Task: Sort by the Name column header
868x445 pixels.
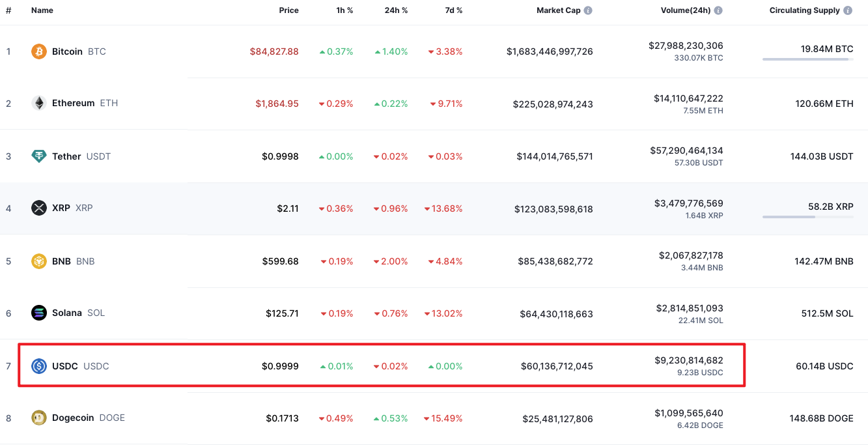Action: 42,10
